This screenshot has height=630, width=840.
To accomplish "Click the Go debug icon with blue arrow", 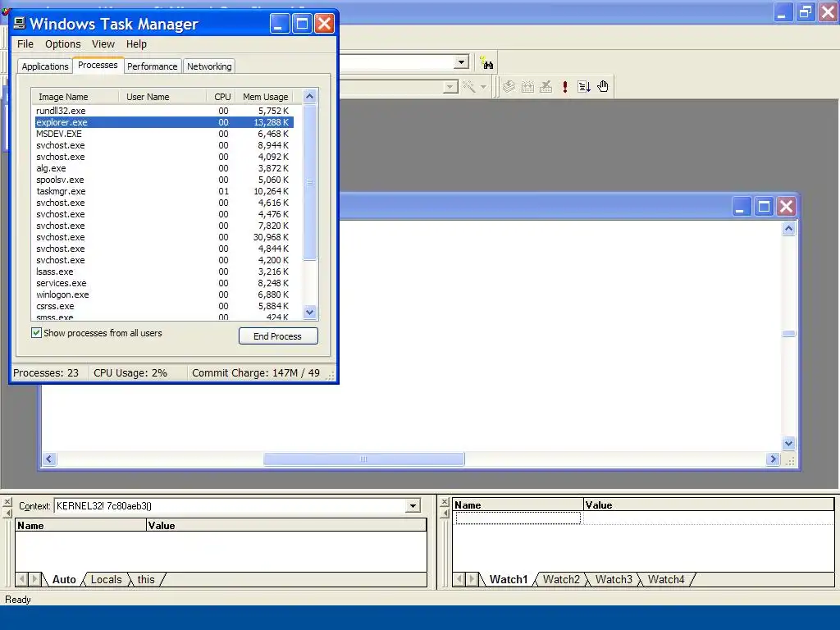I will click(584, 87).
